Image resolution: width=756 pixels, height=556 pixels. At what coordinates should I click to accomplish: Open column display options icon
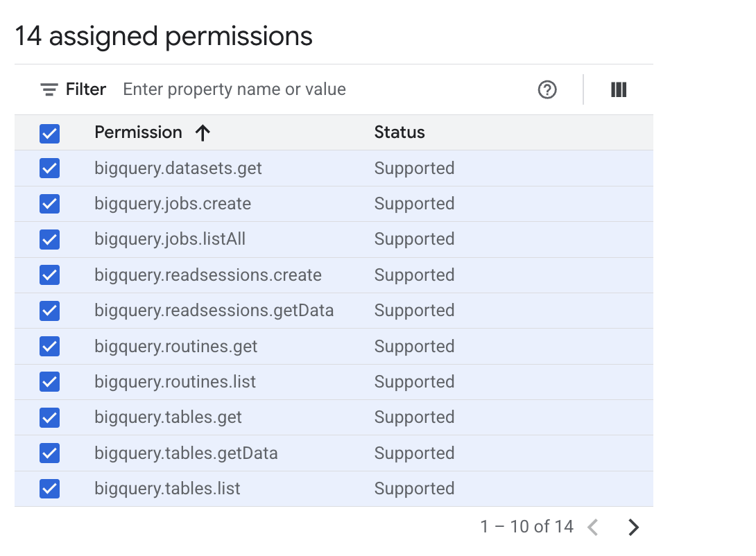tap(618, 89)
